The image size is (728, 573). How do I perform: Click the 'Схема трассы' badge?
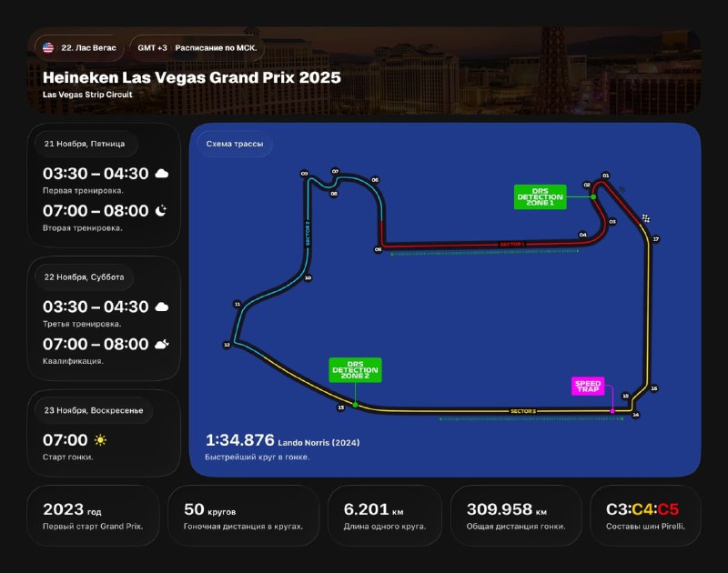point(235,145)
